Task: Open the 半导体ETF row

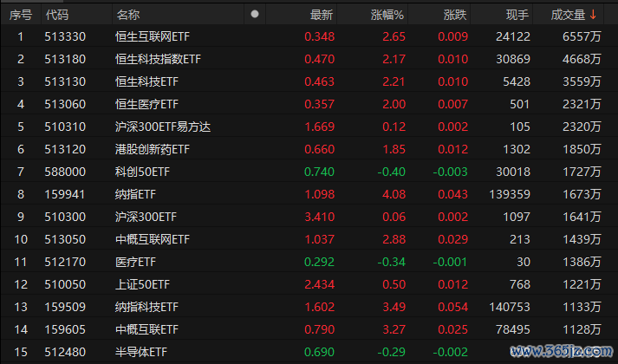Action: tap(140, 351)
